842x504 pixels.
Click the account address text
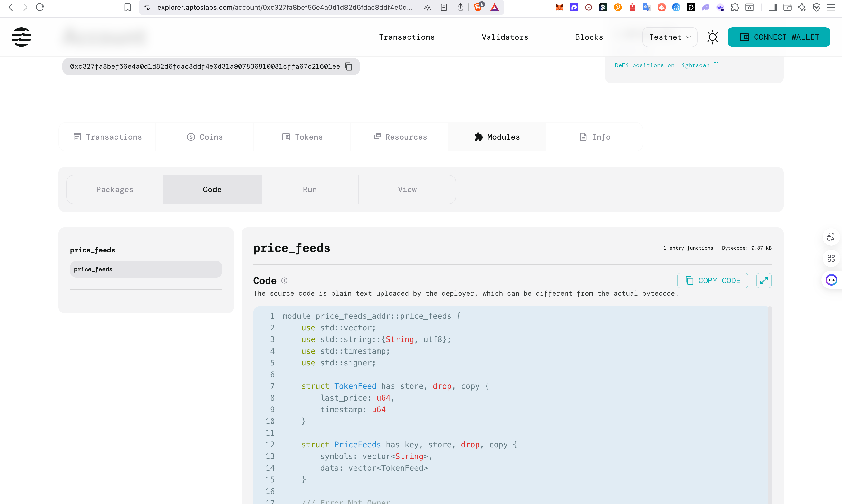[x=205, y=66]
